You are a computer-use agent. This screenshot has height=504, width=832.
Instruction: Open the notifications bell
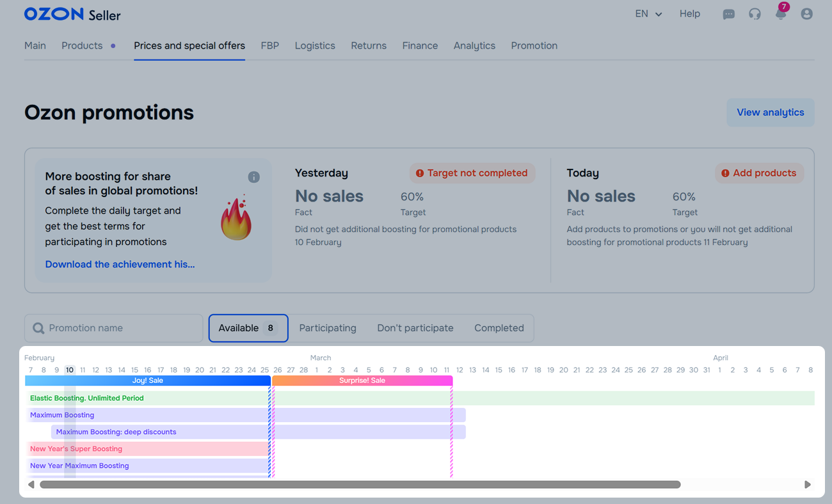pos(781,14)
